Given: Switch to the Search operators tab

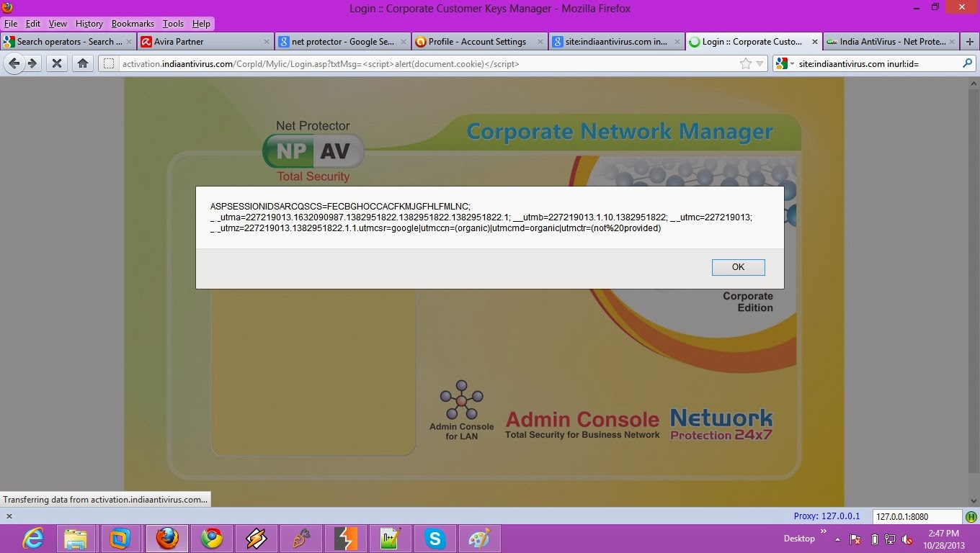Looking at the screenshot, I should point(68,42).
